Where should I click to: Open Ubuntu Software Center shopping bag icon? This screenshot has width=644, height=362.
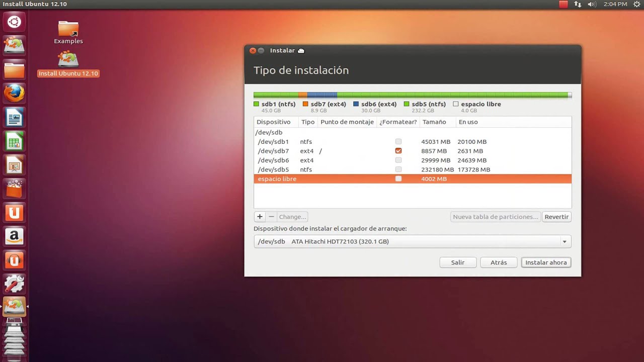(14, 189)
